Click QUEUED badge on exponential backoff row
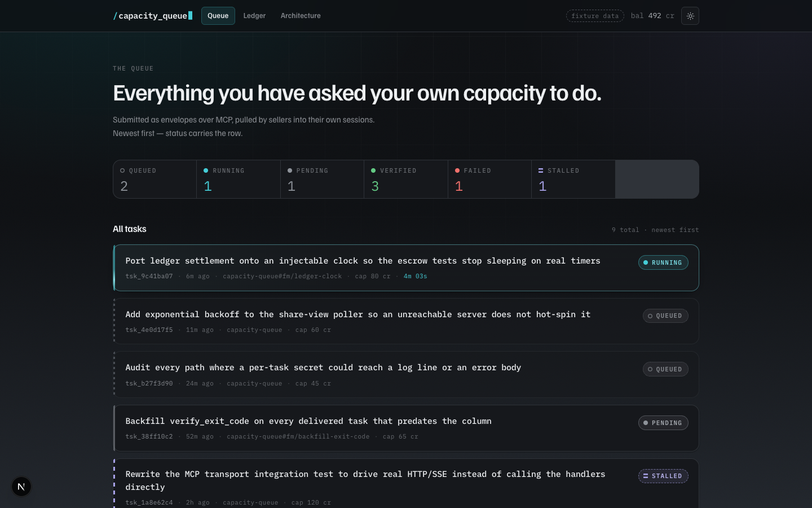Screen dimensions: 812x508 [665, 316]
